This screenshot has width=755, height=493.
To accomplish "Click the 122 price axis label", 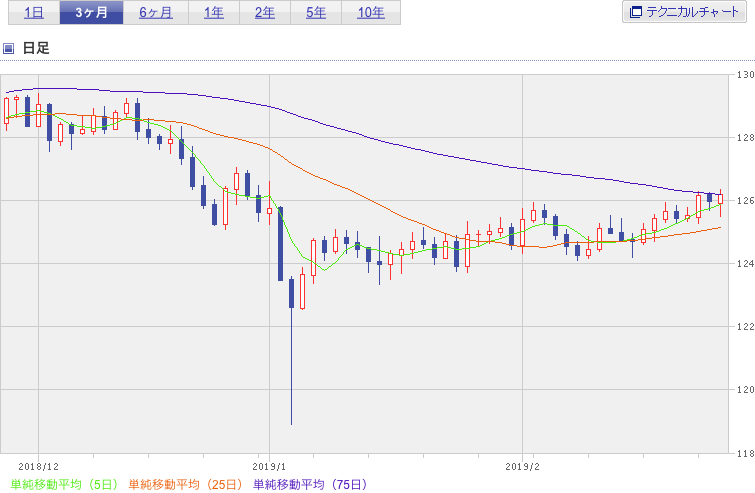I will pos(745,326).
